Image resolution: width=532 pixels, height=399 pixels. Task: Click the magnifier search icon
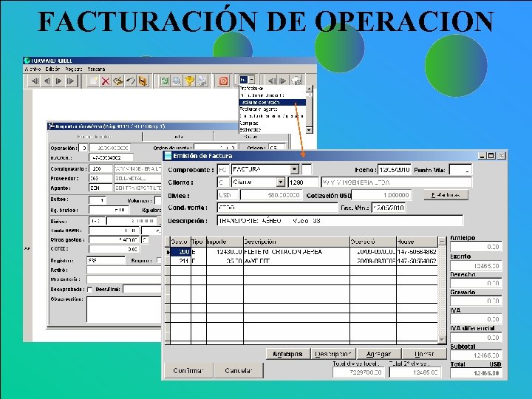[177, 81]
